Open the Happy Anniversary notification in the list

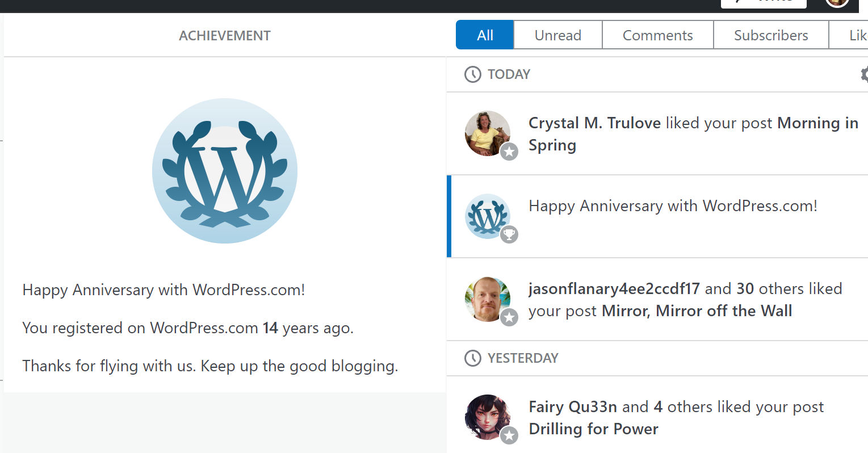(673, 206)
